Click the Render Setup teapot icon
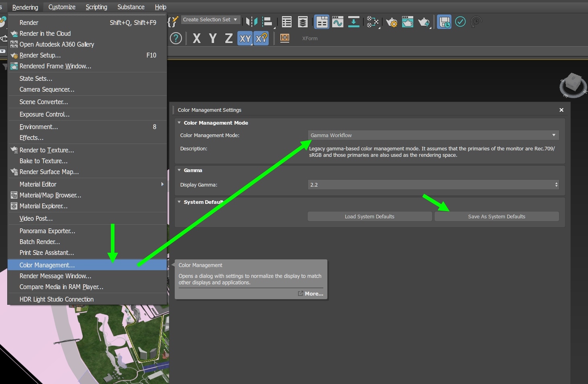The image size is (588, 384). pos(391,22)
